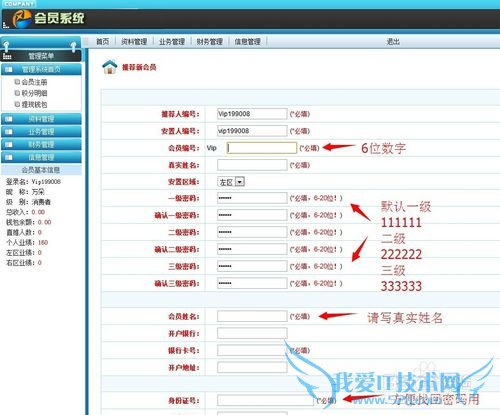Click the 确认三级密码 password field
The width and height of the screenshot is (500, 415).
pyautogui.click(x=252, y=283)
